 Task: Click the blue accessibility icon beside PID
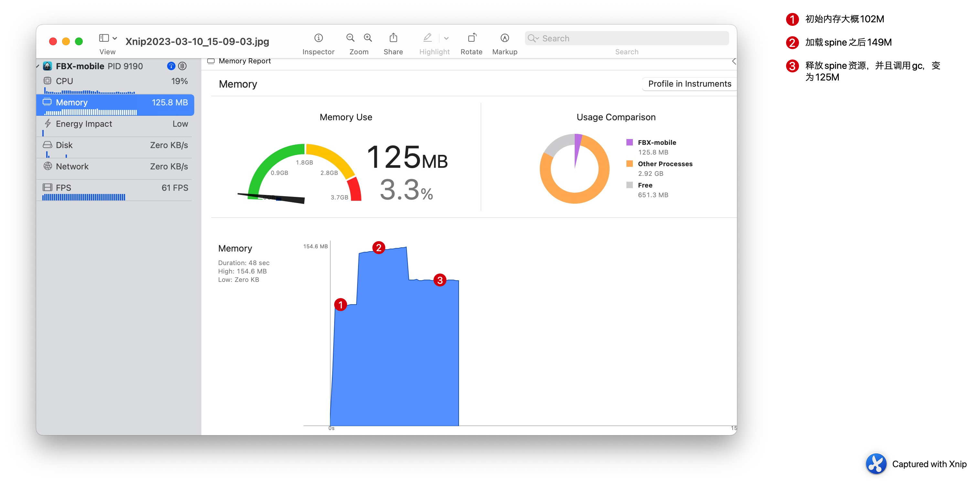tap(171, 66)
